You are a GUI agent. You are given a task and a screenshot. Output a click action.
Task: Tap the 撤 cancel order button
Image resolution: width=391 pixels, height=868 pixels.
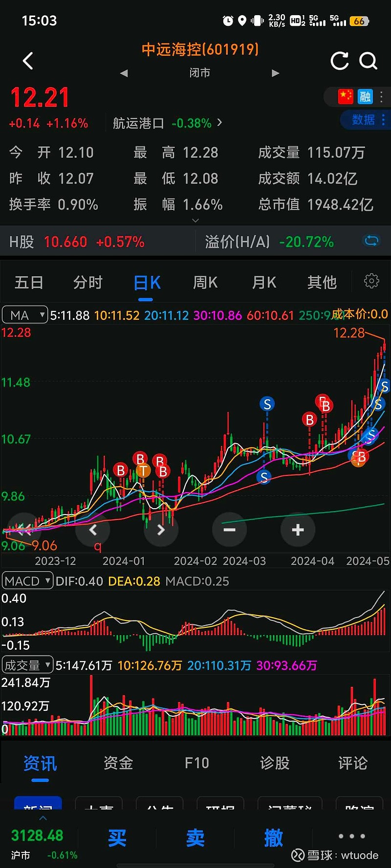tap(274, 838)
